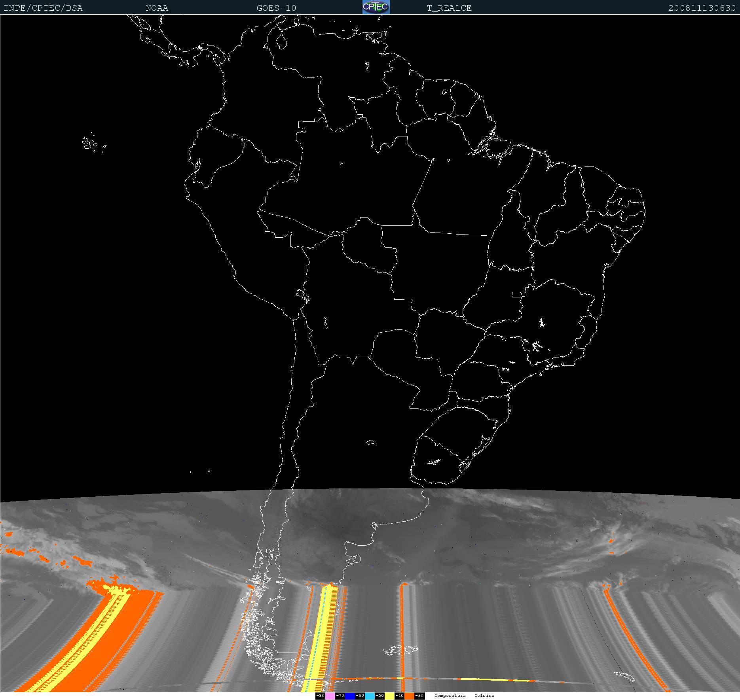Click the yellow temperature legend swatch
740x700 pixels.
point(389,696)
